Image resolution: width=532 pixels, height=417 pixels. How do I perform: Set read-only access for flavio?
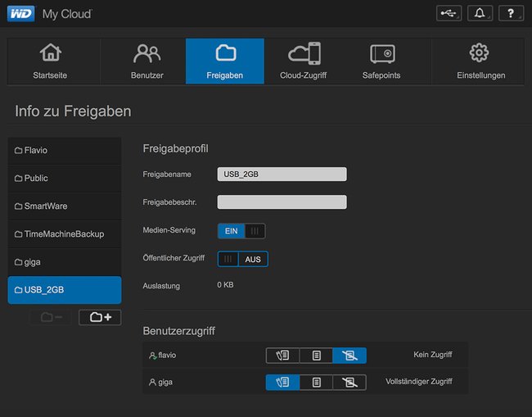pyautogui.click(x=316, y=356)
